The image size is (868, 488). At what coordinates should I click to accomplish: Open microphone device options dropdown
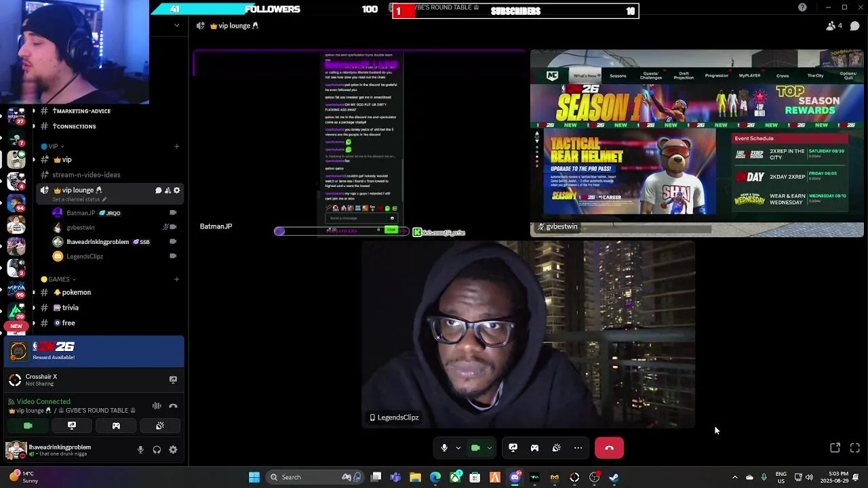pyautogui.click(x=458, y=448)
